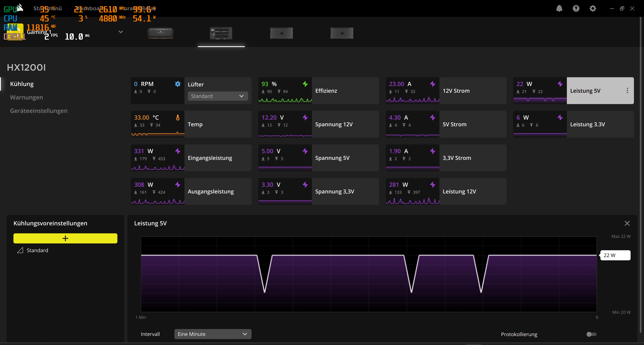This screenshot has width=644, height=345.
Task: Click the lightning icon on 3,3V Strom card
Action: click(433, 151)
